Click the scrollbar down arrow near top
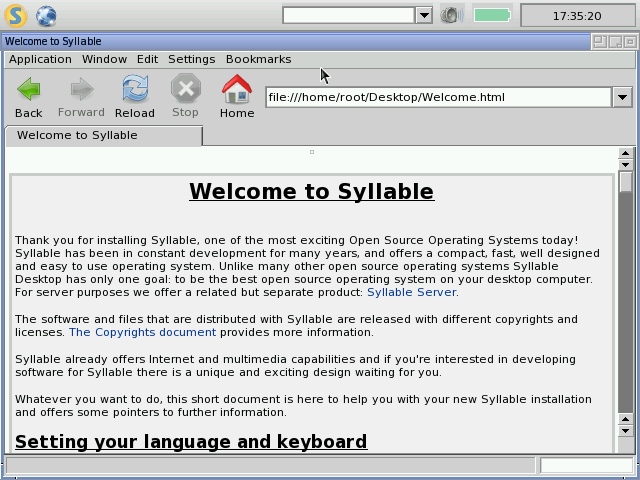 pyautogui.click(x=625, y=164)
